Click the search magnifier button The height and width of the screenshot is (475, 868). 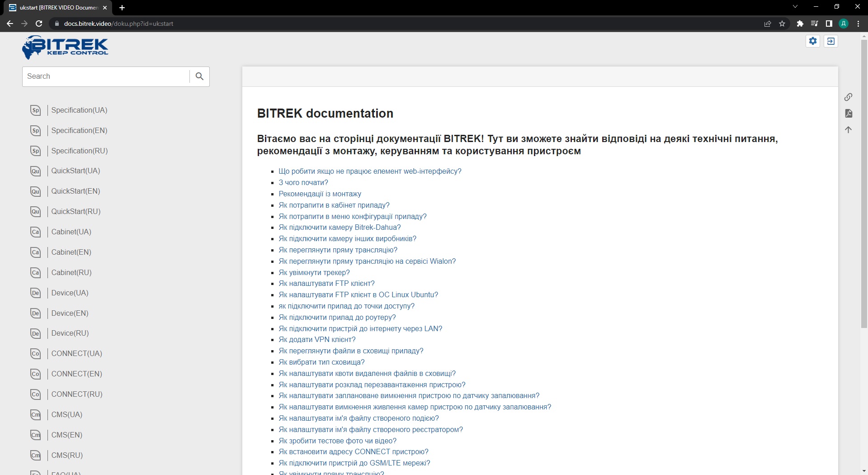(x=199, y=76)
